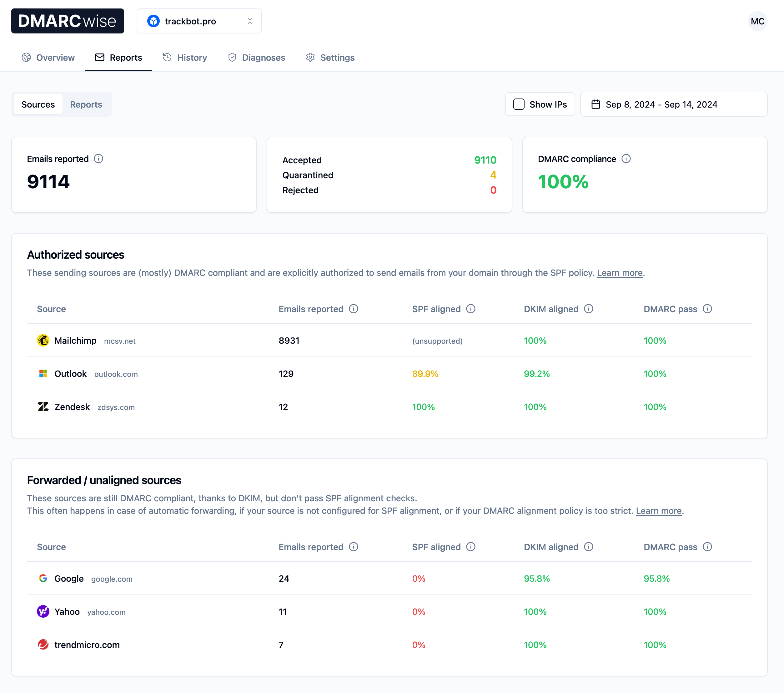This screenshot has width=784, height=693.
Task: Click the History clock icon
Action: [168, 58]
